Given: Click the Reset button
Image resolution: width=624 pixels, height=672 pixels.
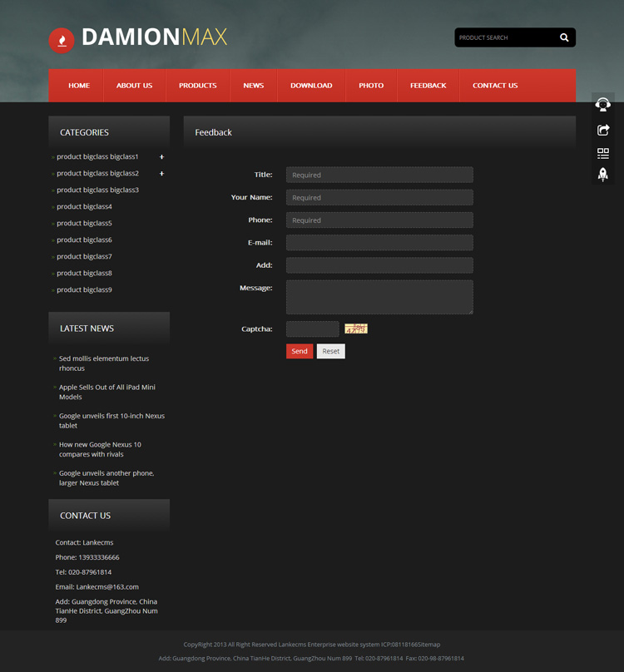Looking at the screenshot, I should coord(330,351).
